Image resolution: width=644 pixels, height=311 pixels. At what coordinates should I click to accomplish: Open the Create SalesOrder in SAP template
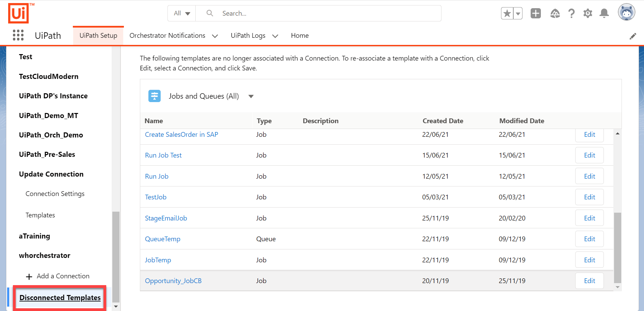click(181, 135)
